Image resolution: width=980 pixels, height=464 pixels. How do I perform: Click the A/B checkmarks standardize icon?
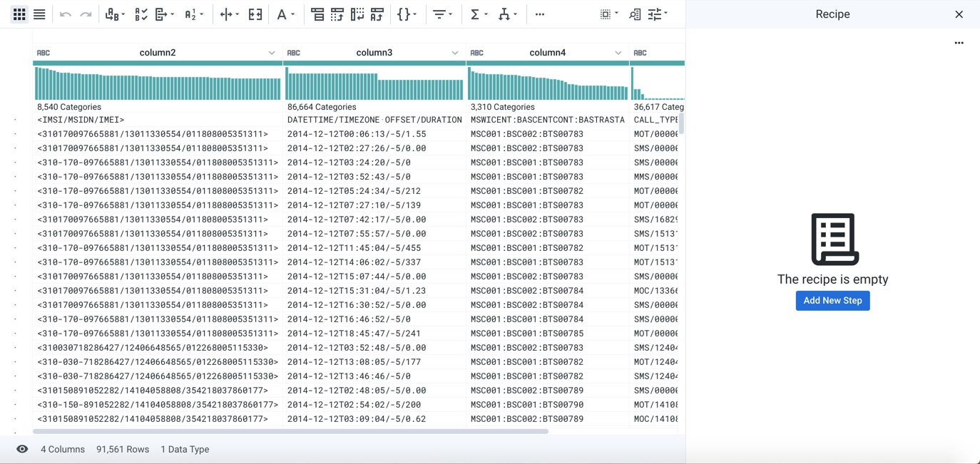pyautogui.click(x=141, y=14)
